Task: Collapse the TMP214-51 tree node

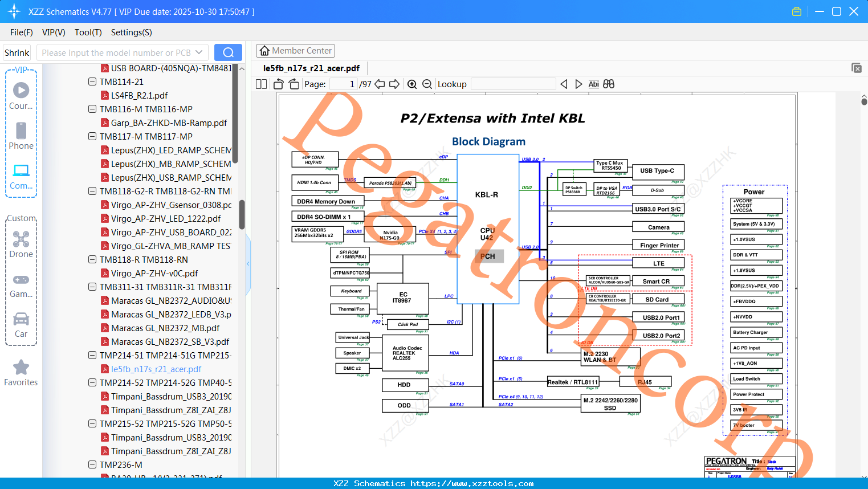Action: pyautogui.click(x=92, y=356)
